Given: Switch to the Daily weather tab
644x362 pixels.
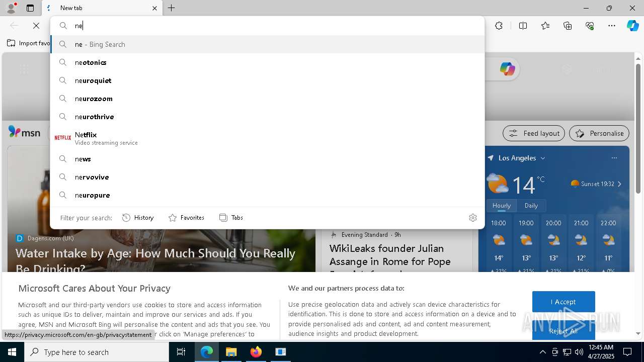Looking at the screenshot, I should coord(531,206).
